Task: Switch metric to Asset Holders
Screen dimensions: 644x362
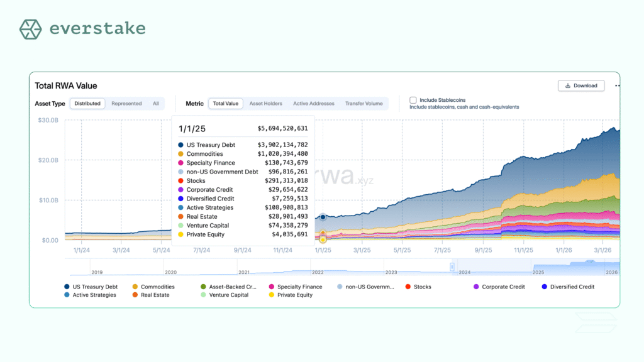Action: coord(265,104)
